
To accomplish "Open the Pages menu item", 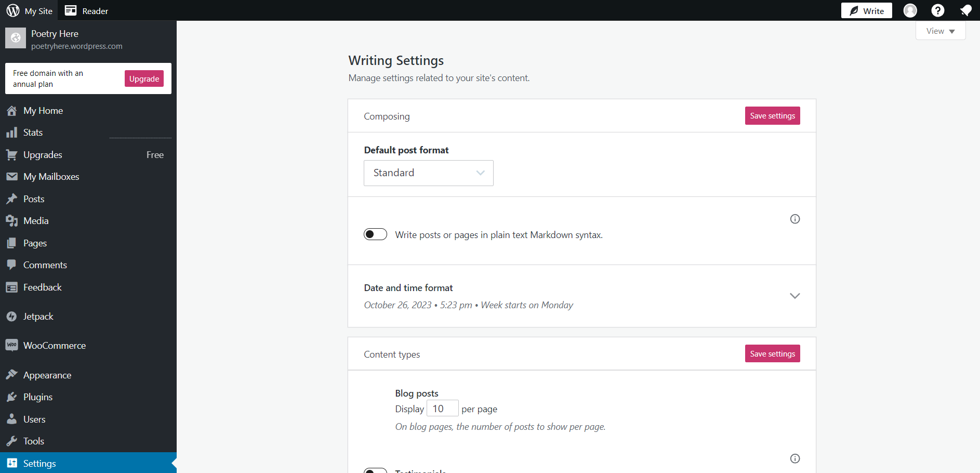I will click(88, 243).
